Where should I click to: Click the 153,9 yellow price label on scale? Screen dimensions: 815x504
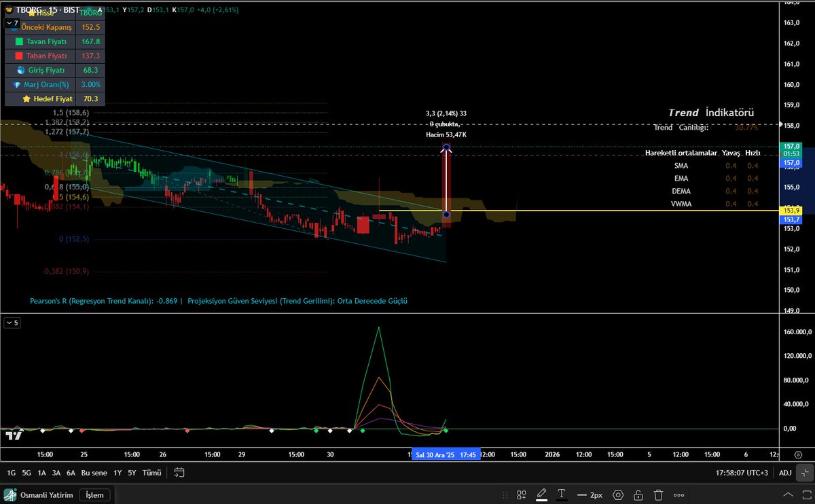coord(793,210)
